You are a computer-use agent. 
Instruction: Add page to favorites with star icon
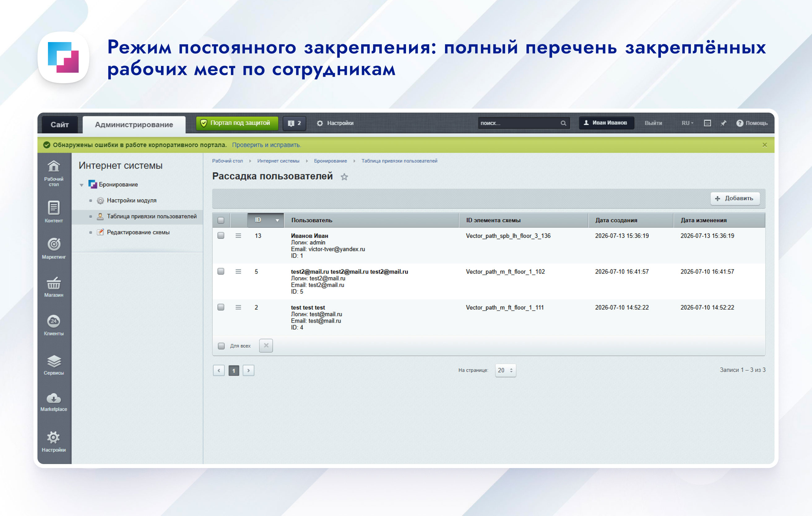[344, 177]
